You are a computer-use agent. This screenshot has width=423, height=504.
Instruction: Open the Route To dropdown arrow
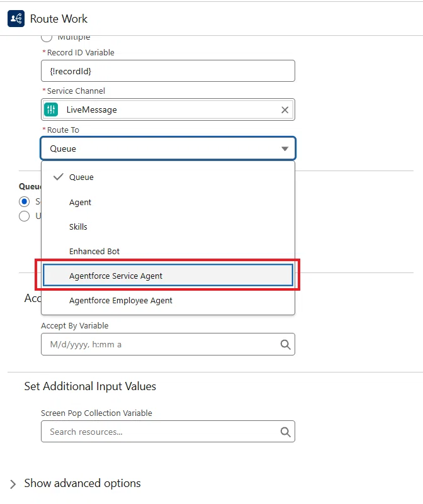click(285, 148)
